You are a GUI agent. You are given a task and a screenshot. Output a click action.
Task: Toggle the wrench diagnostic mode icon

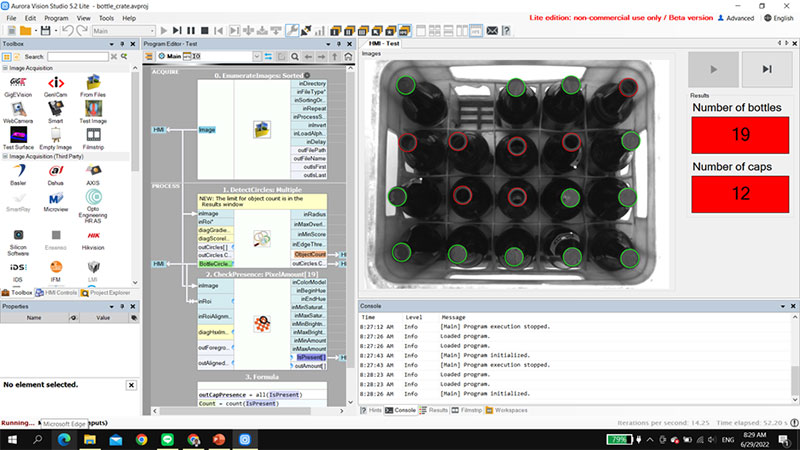pyautogui.click(x=292, y=31)
